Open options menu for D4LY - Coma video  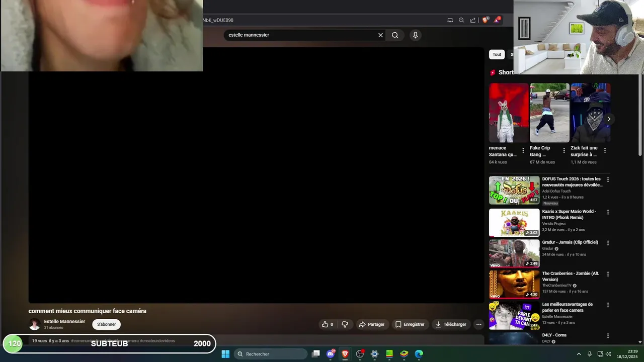tap(608, 336)
